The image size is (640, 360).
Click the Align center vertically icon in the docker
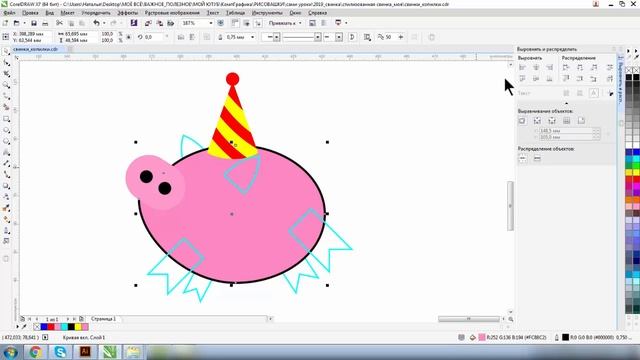click(536, 78)
